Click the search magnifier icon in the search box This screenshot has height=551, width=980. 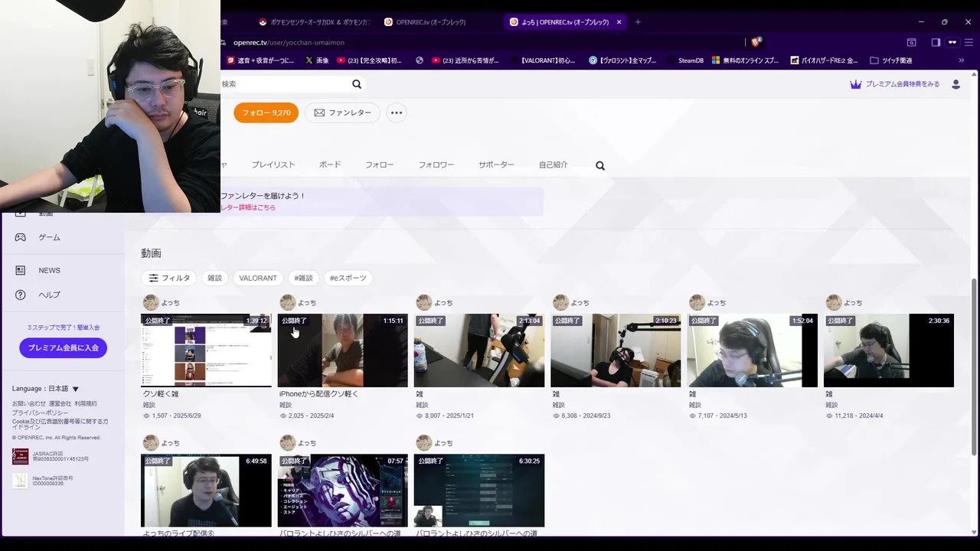tap(357, 84)
